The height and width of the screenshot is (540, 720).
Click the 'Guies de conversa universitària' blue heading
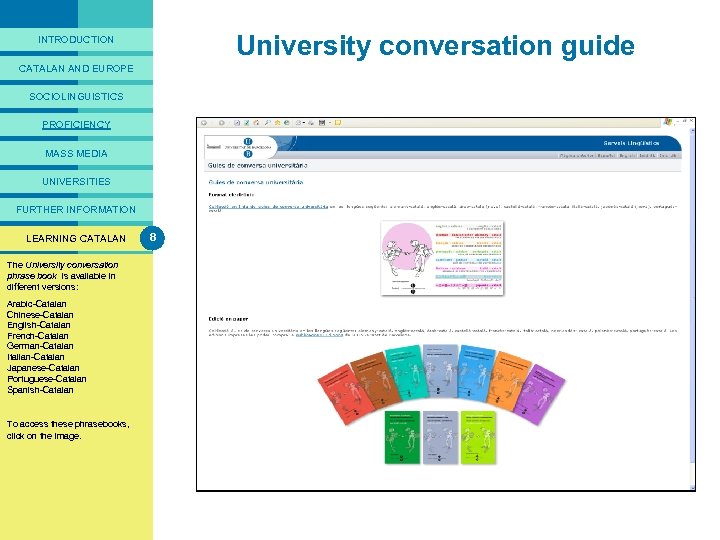pos(256,182)
